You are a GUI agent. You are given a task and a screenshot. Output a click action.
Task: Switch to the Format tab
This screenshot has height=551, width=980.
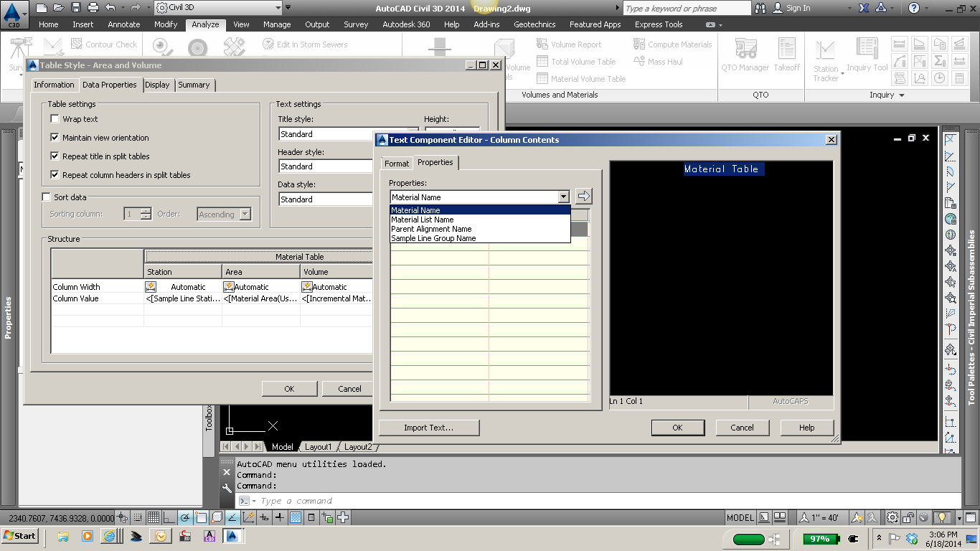coord(396,163)
